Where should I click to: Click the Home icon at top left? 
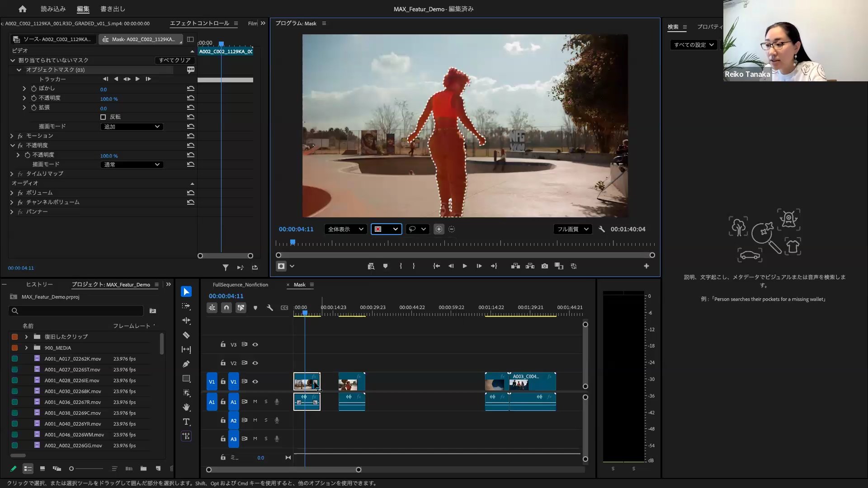(x=23, y=9)
